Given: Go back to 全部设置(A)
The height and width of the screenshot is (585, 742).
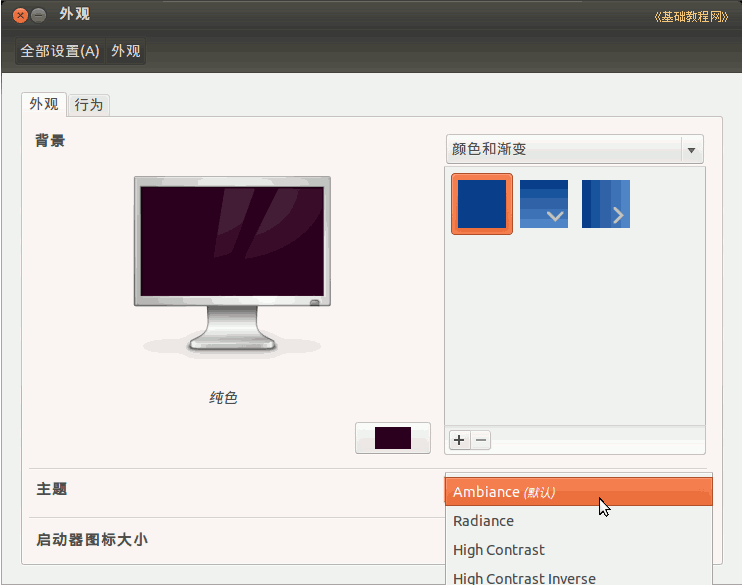Looking at the screenshot, I should (60, 51).
